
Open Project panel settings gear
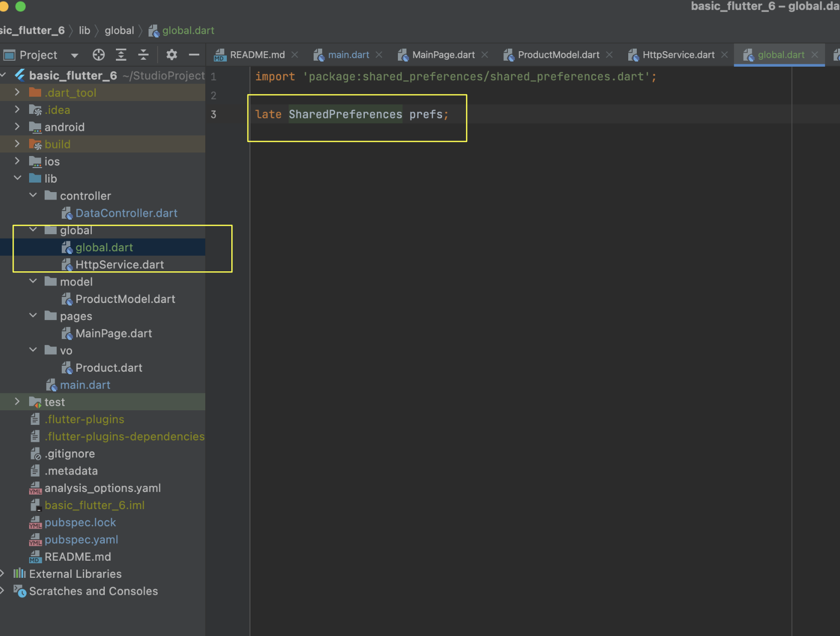[x=172, y=55]
